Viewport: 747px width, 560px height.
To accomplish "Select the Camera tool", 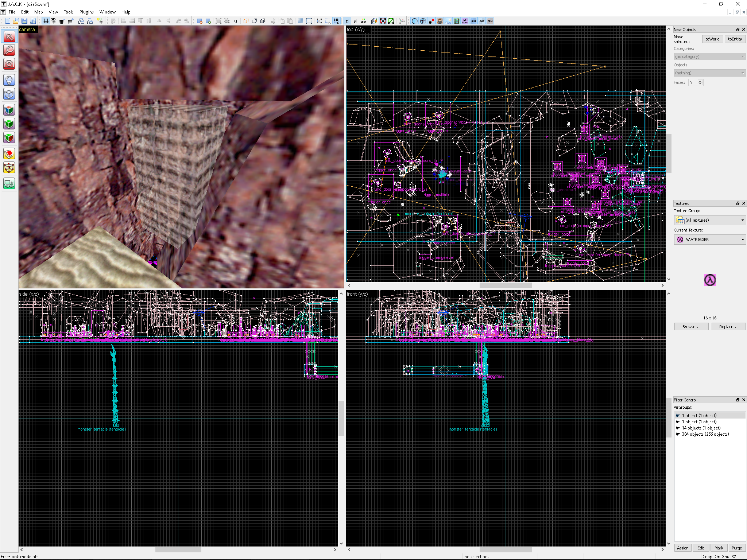I will coord(9,64).
